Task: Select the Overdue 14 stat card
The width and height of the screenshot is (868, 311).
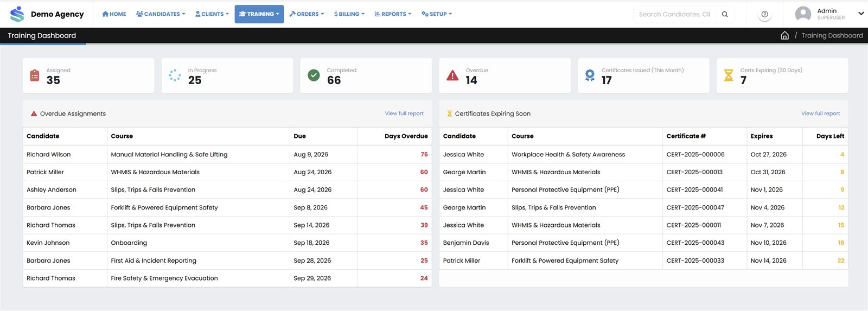Action: pos(505,75)
